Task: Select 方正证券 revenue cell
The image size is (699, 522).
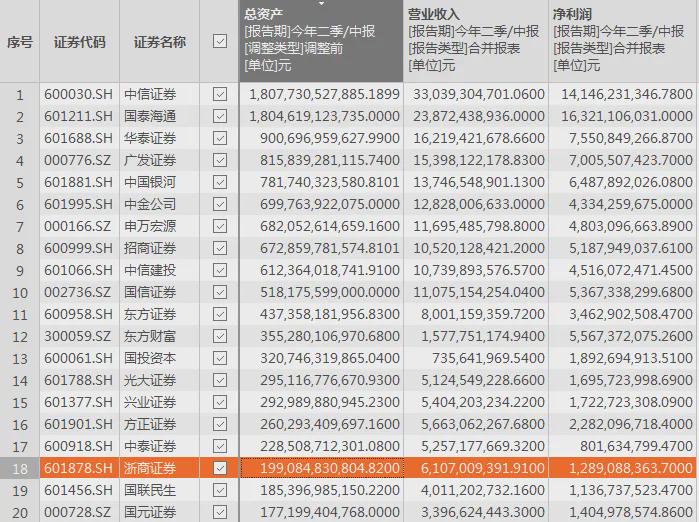Action: point(475,424)
